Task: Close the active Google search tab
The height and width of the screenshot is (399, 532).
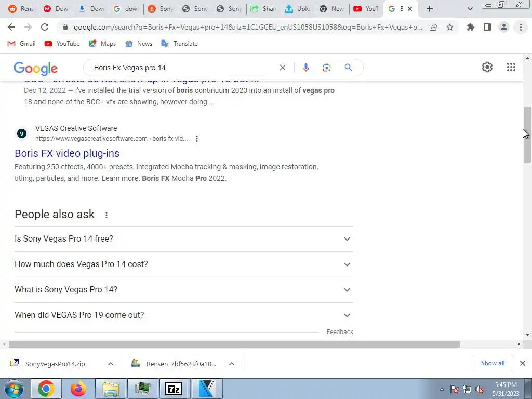Action: pyautogui.click(x=410, y=9)
